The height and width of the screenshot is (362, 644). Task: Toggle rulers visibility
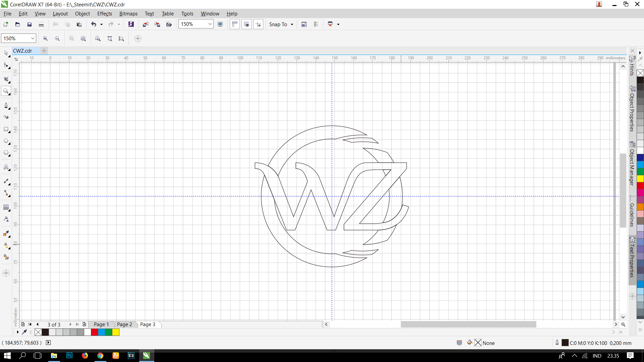point(234,24)
